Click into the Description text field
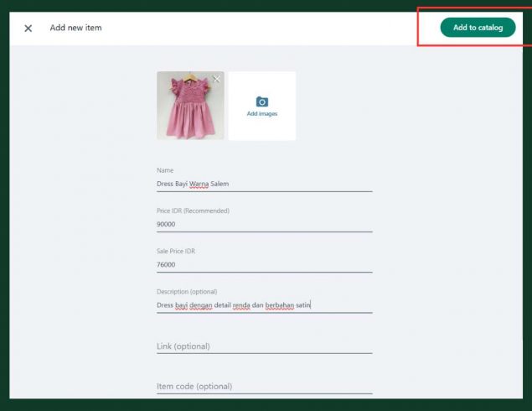The height and width of the screenshot is (411, 532). (264, 305)
